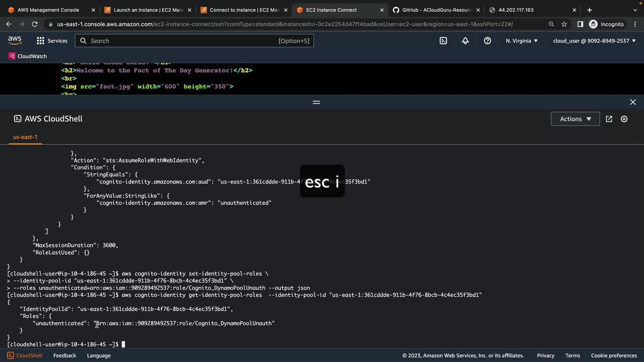Screen dimensions: 644x362
Task: Open CloudShell settings gear
Action: point(624,119)
